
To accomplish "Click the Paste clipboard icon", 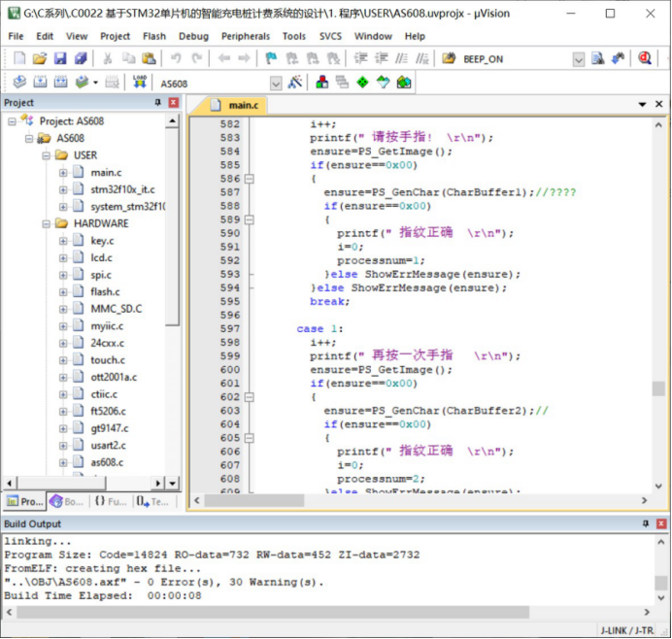I will [149, 58].
